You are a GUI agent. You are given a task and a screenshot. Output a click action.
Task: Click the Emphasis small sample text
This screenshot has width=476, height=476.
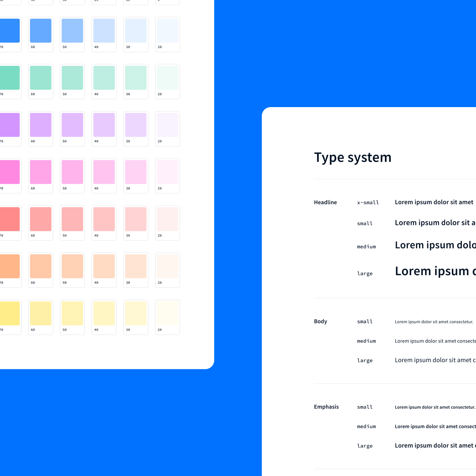(434, 407)
